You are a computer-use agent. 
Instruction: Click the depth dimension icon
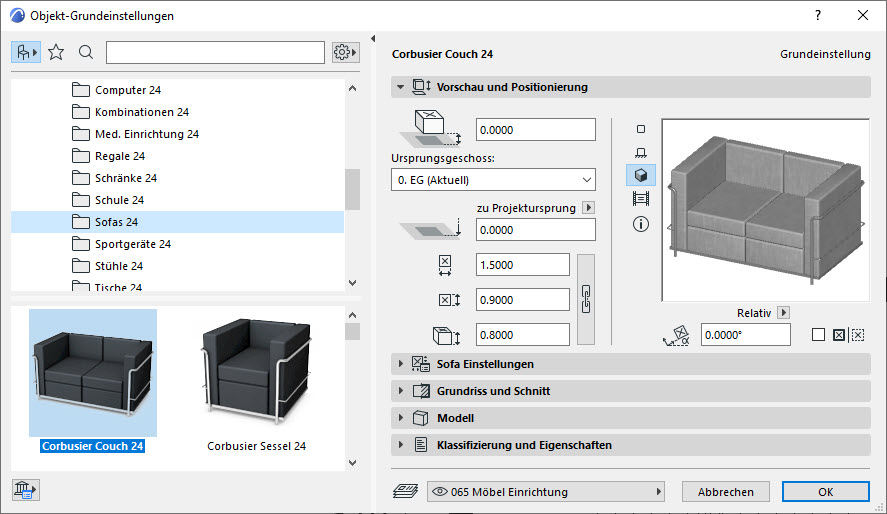coord(450,300)
